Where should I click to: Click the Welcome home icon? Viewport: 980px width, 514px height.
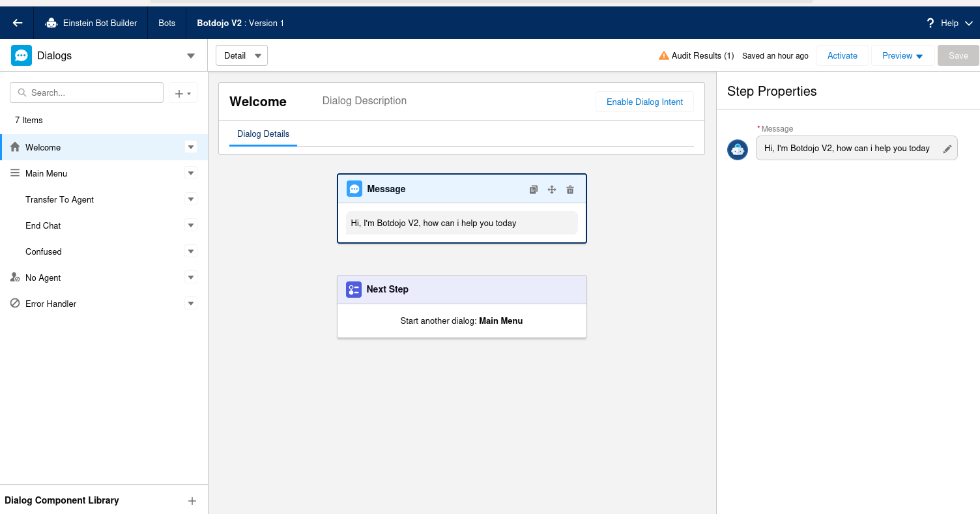15,147
